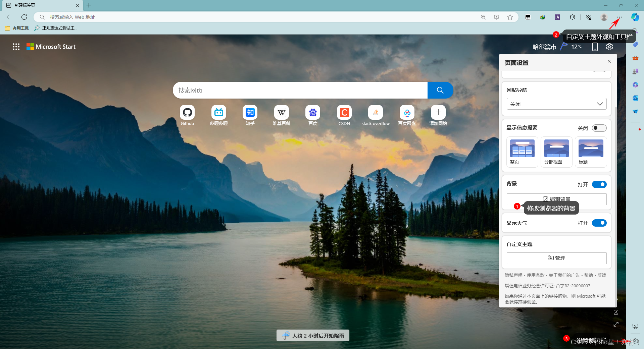Open the Github quick link tile
Image resolution: width=644 pixels, height=349 pixels.
click(x=187, y=116)
